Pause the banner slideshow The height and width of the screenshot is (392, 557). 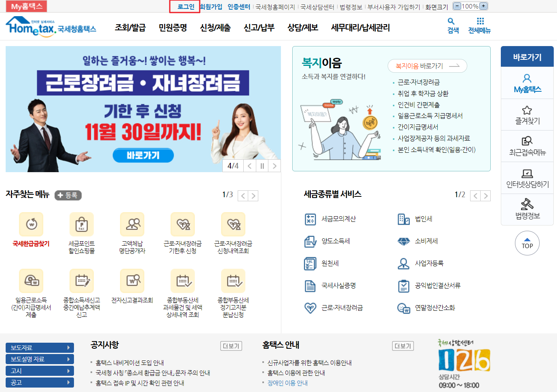tap(262, 166)
